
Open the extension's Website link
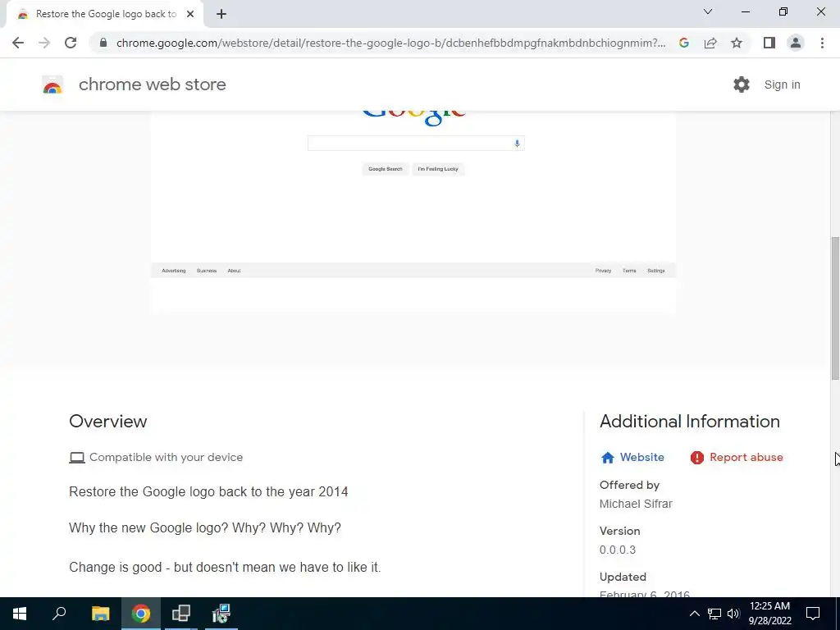coord(641,458)
